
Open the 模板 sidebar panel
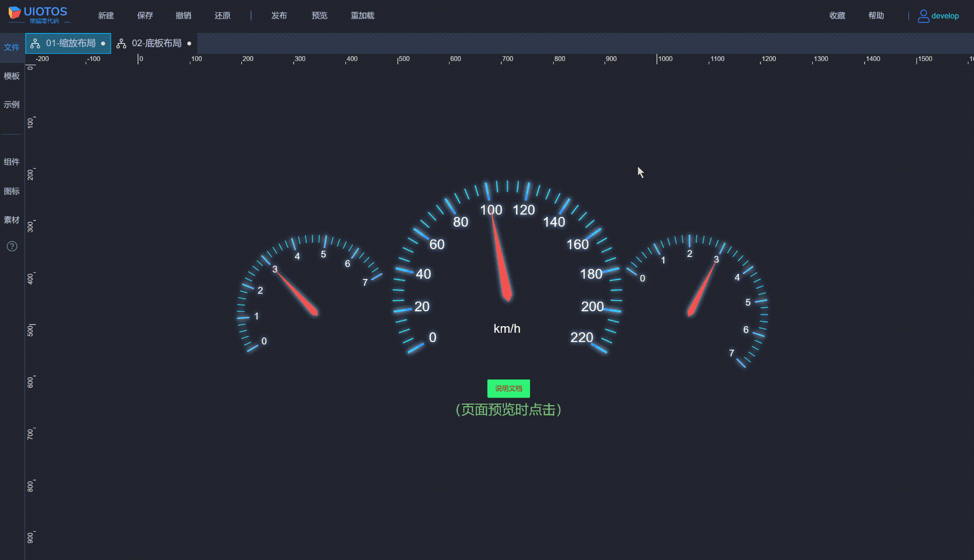[x=12, y=76]
